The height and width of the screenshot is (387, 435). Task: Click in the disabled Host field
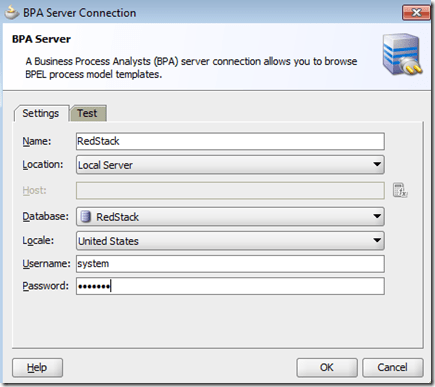click(230, 190)
